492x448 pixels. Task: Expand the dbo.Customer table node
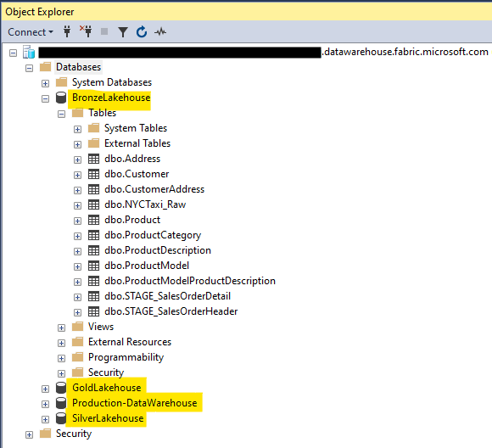tap(77, 175)
